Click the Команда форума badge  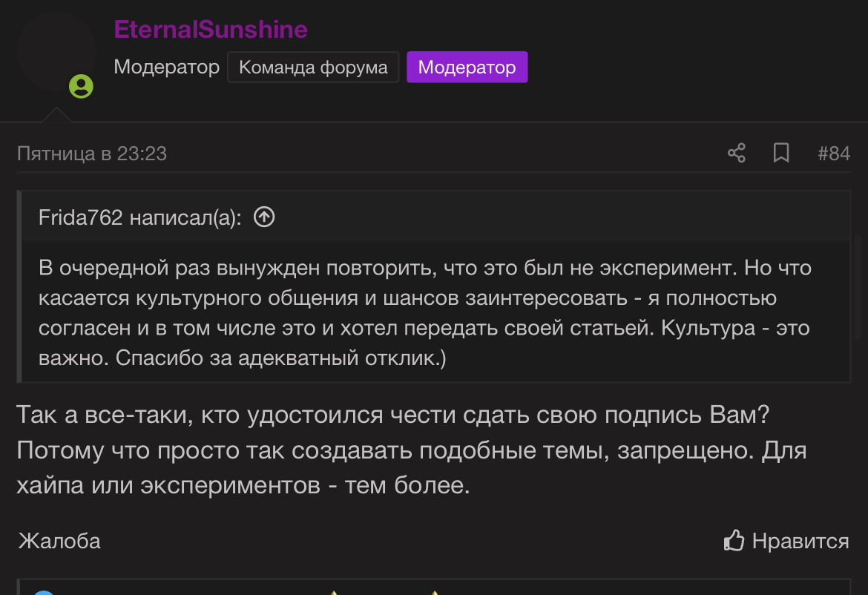[x=313, y=68]
